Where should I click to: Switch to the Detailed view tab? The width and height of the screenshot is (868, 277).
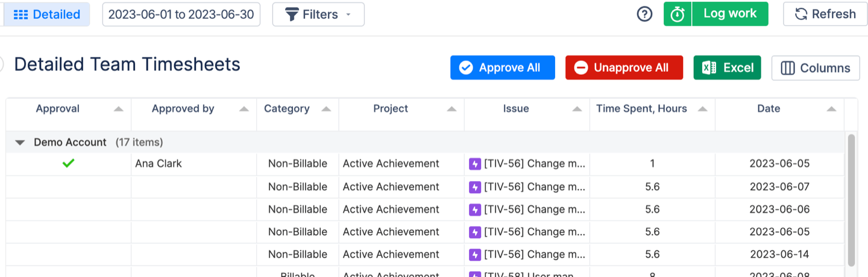[x=47, y=14]
